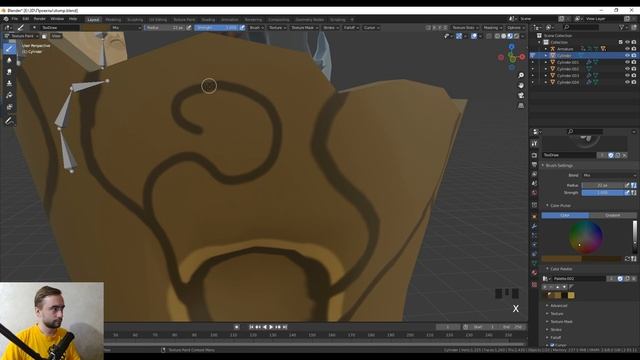Open the Render properties tab icon
Image resolution: width=640 pixels, height=360 pixels.
534,156
